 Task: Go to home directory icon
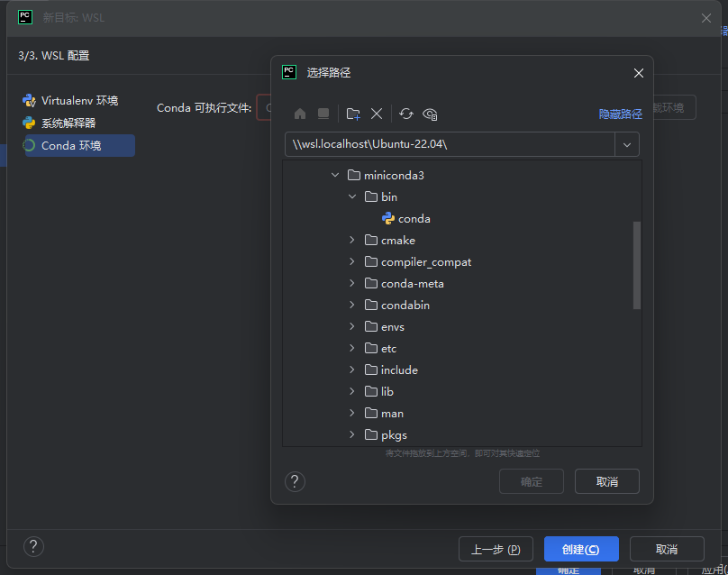[x=300, y=114]
